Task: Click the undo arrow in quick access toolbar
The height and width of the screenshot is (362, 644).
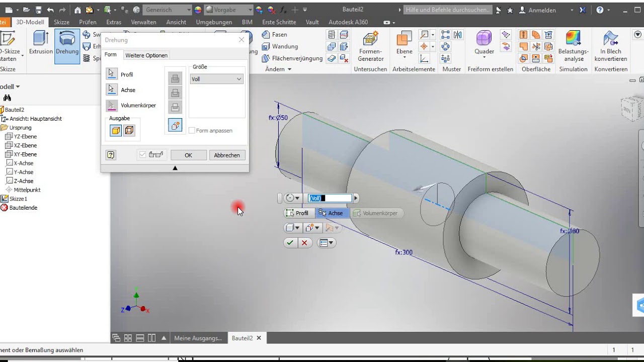Action: (x=50, y=10)
